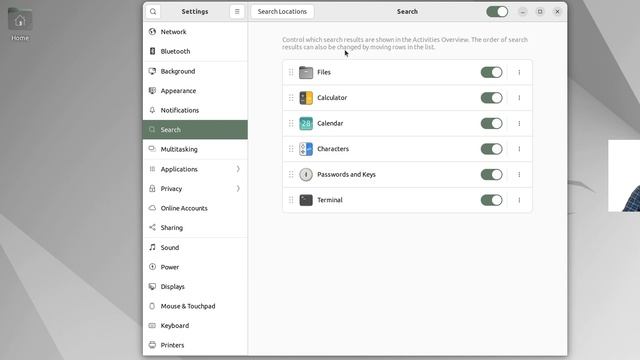Click drag handle of Terminal row
Viewport: 640px width, 360px height.
pyautogui.click(x=291, y=200)
